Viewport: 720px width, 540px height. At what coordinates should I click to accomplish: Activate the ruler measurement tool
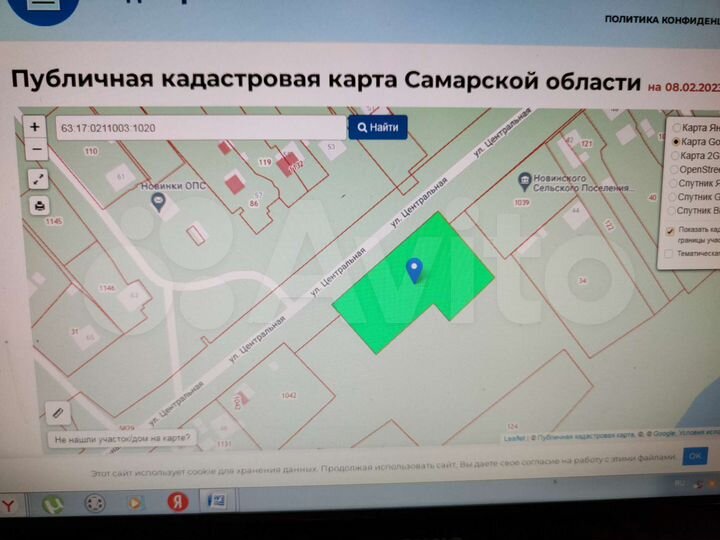[x=57, y=412]
